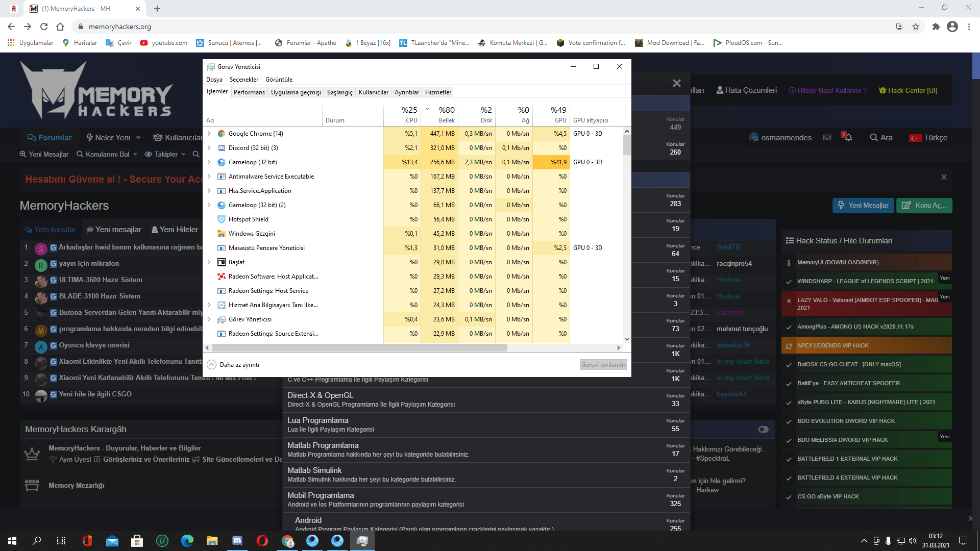This screenshot has width=980, height=551.
Task: Click Yeni Mesajlar button on forum
Action: pos(863,206)
